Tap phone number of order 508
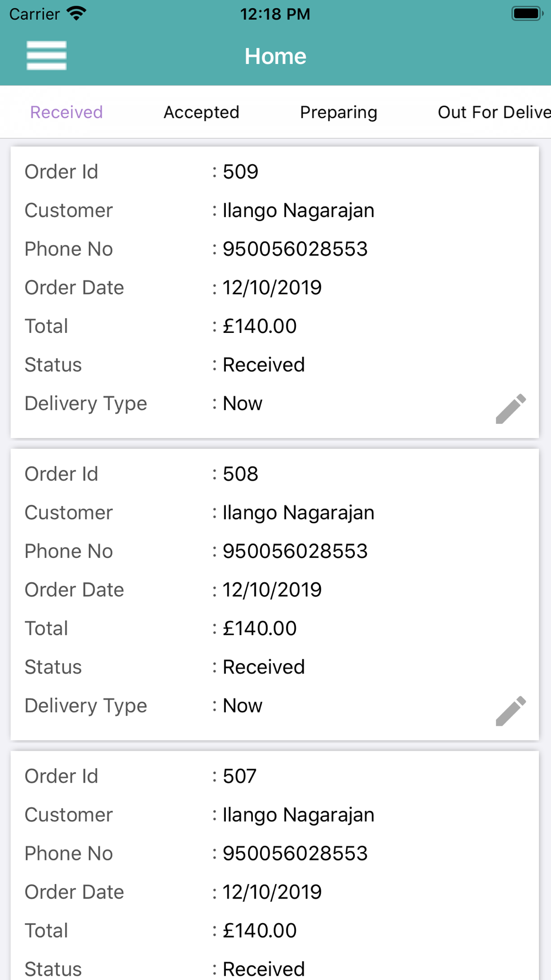 pyautogui.click(x=295, y=551)
